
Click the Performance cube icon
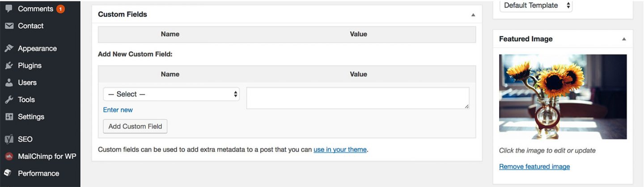(x=9, y=173)
